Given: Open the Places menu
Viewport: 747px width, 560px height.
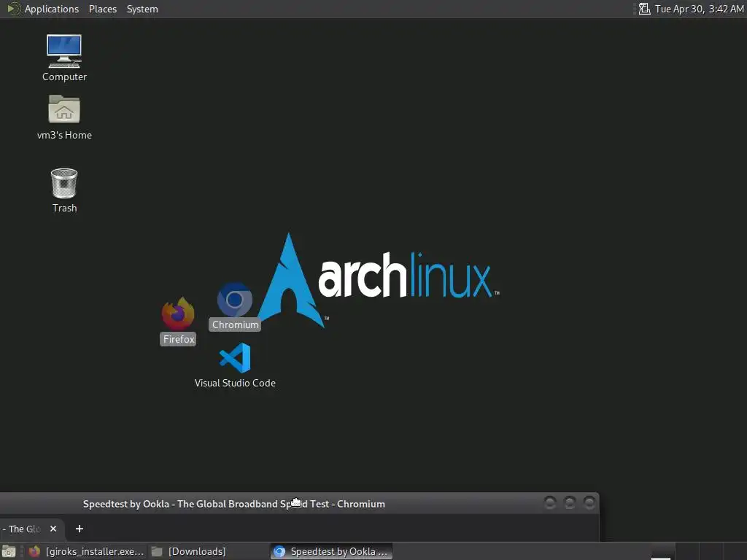Looking at the screenshot, I should 103,9.
